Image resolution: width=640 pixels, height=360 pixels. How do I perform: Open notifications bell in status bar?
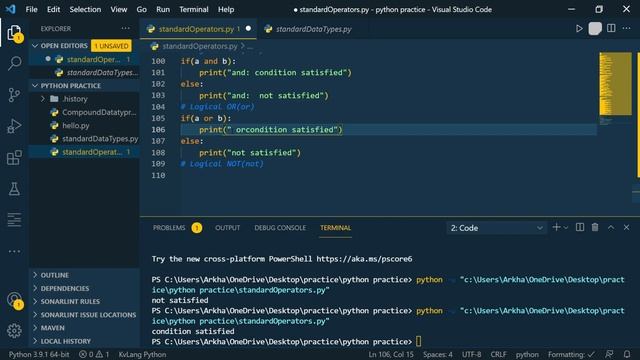click(627, 354)
